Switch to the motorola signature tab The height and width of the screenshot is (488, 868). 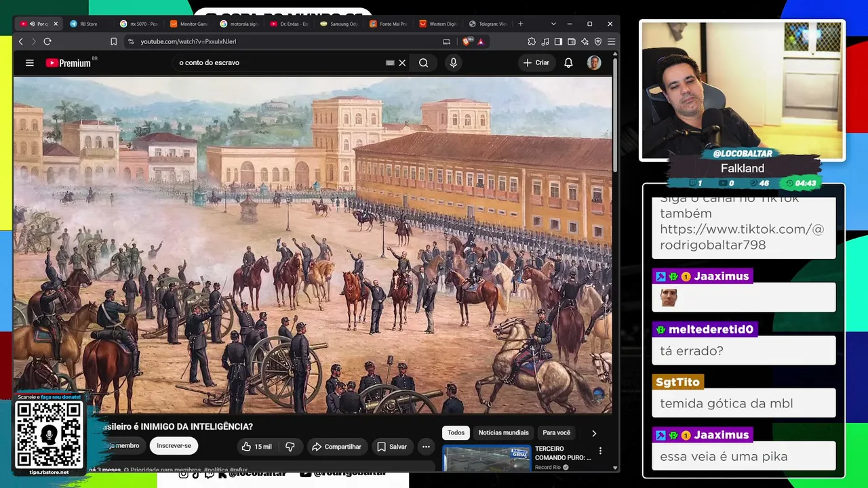[239, 24]
